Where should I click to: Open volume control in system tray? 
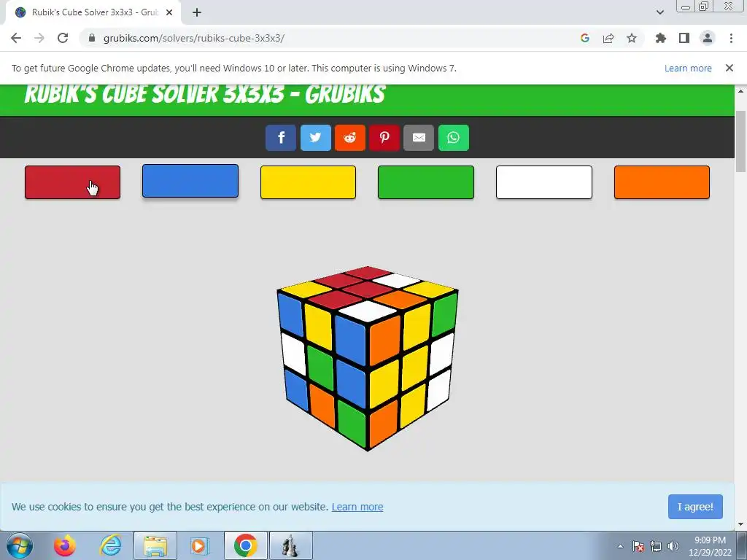point(673,546)
